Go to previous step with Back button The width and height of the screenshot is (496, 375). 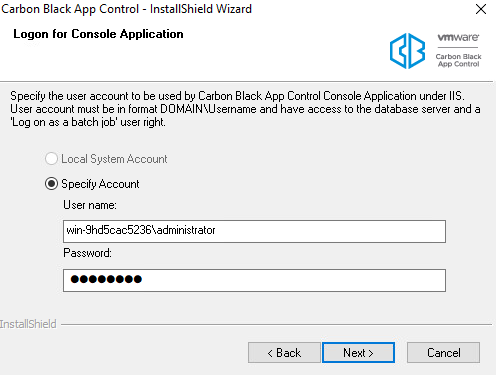pos(284,353)
